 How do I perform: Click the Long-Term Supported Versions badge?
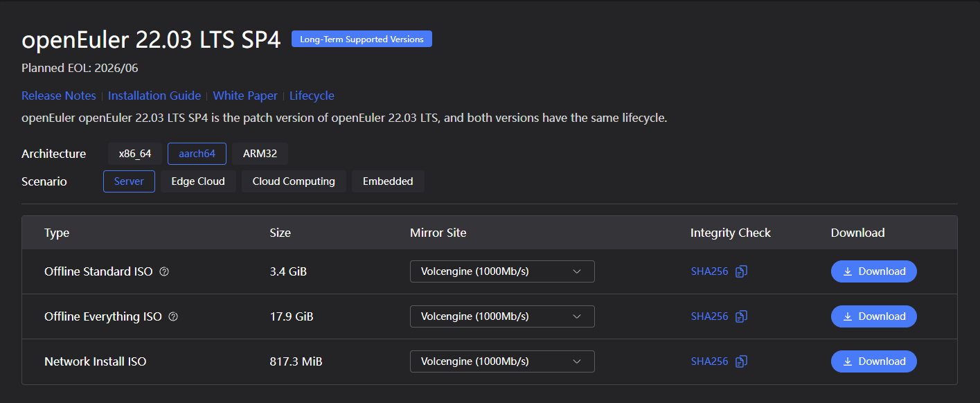point(362,39)
